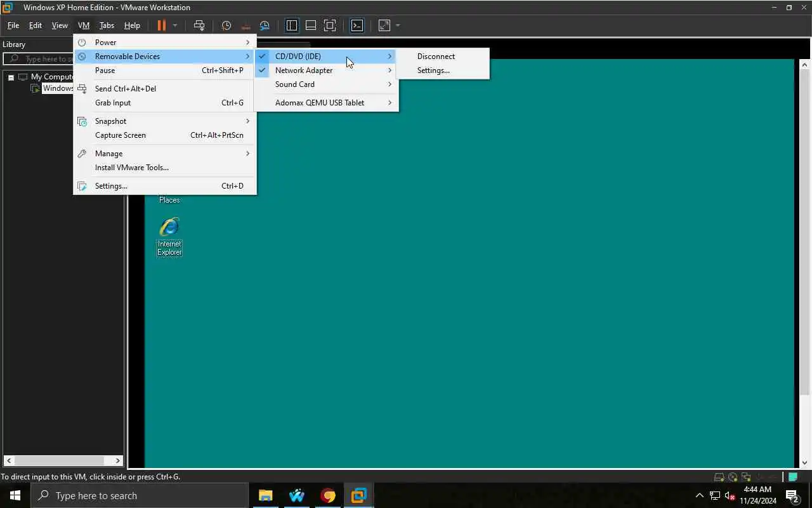Open the File menu
Image resolution: width=812 pixels, height=508 pixels.
coord(13,25)
